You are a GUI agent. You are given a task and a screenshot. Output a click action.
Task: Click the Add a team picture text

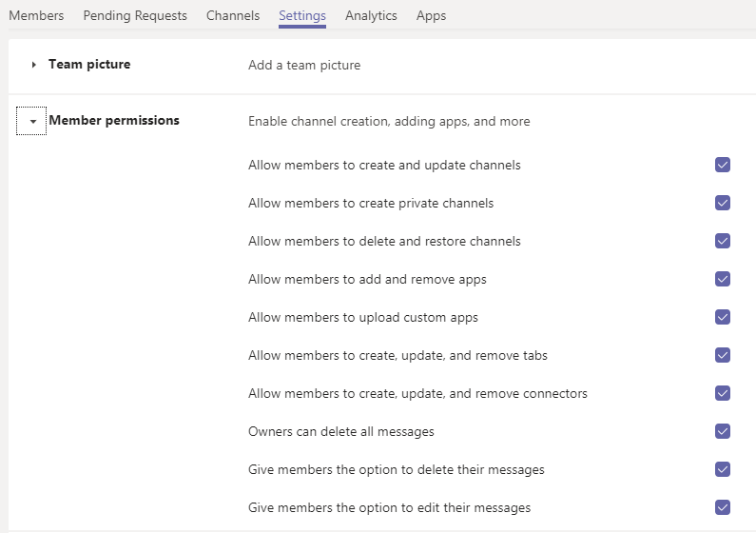click(304, 66)
